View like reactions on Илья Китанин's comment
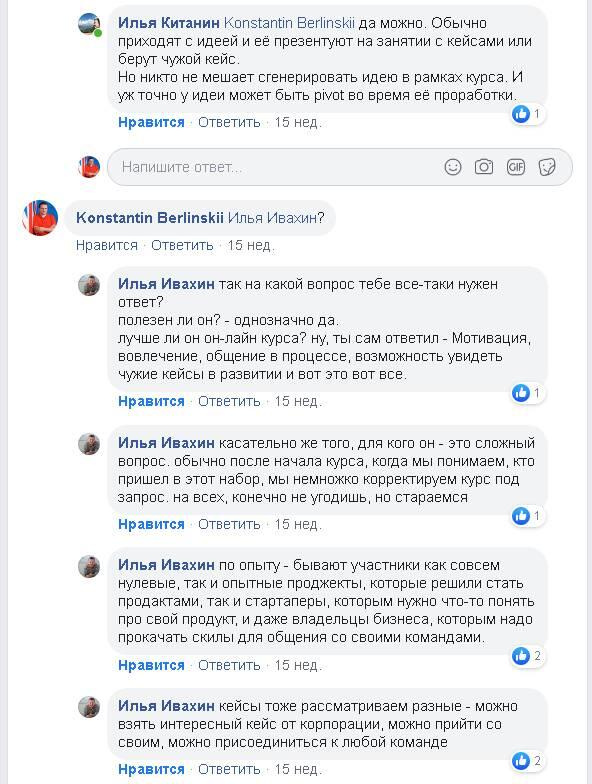 [527, 114]
